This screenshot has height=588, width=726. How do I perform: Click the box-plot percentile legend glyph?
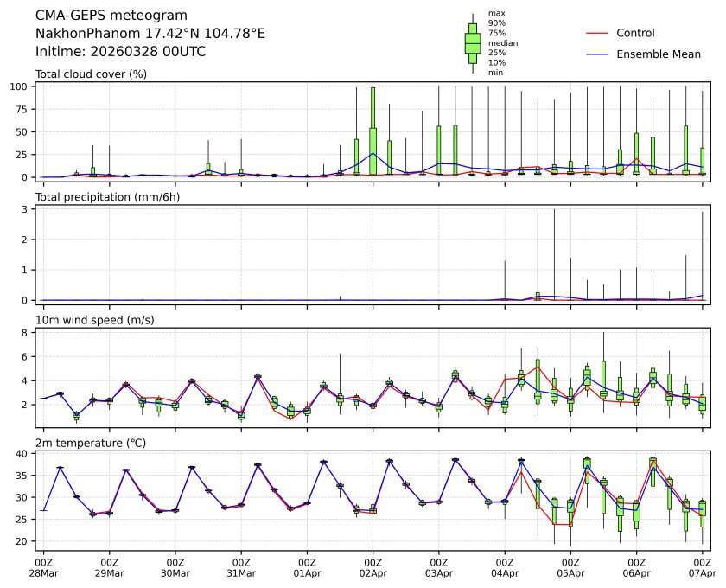473,43
